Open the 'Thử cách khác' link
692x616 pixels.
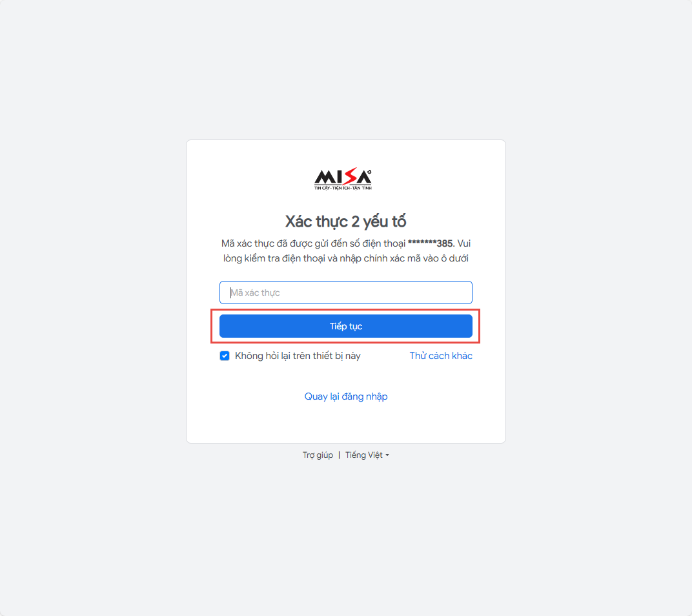click(x=441, y=356)
